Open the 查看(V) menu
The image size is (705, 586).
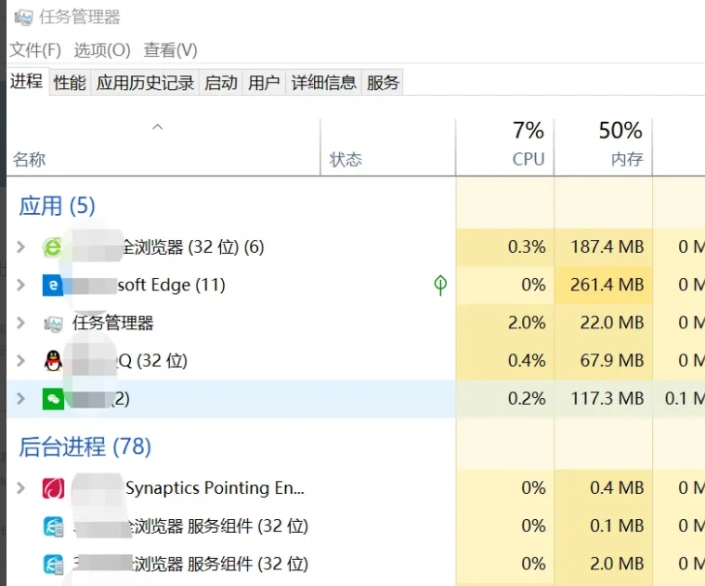point(170,50)
